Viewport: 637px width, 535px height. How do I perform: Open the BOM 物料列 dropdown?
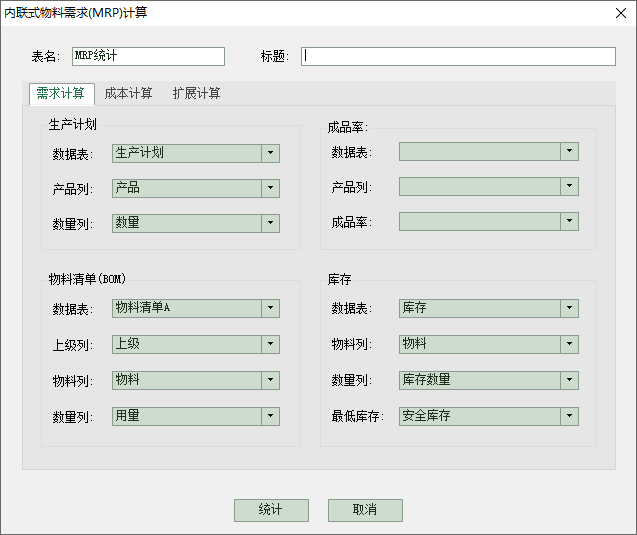(x=270, y=380)
